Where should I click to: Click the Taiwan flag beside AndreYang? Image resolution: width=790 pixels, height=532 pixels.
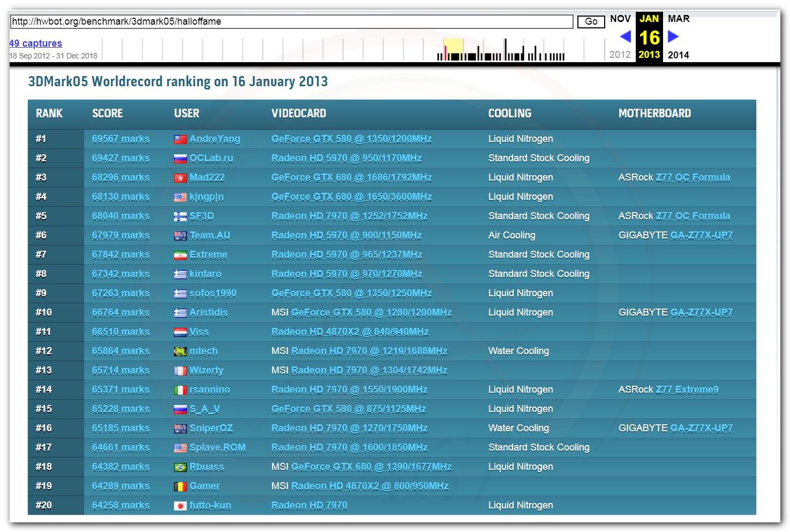click(x=180, y=139)
